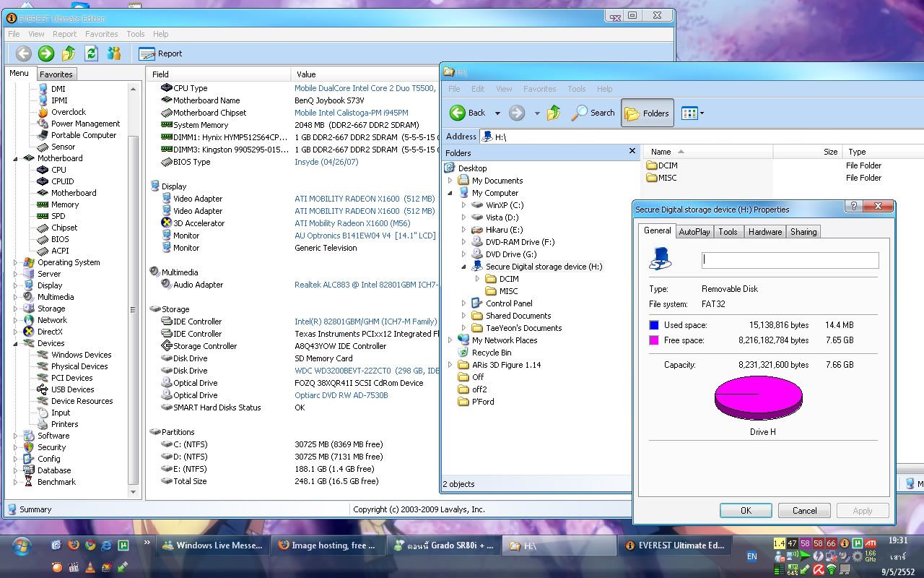Select the DirectX tree node

[x=50, y=332]
